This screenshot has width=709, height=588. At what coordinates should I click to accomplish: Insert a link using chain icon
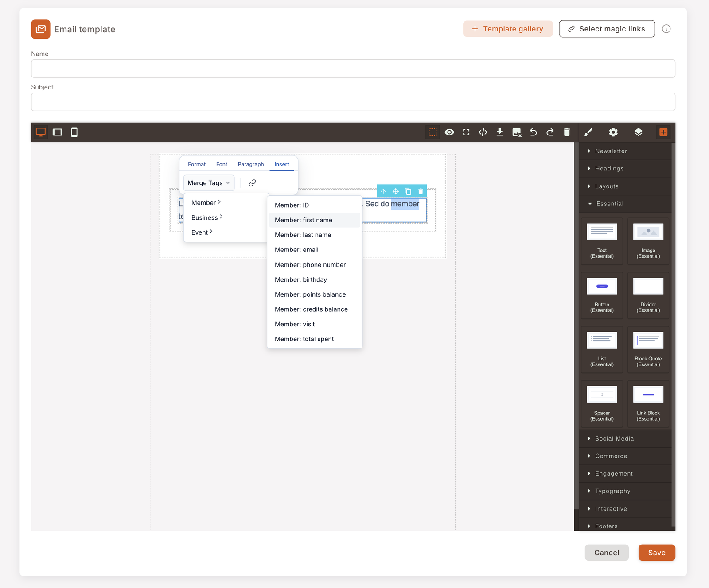(x=252, y=183)
